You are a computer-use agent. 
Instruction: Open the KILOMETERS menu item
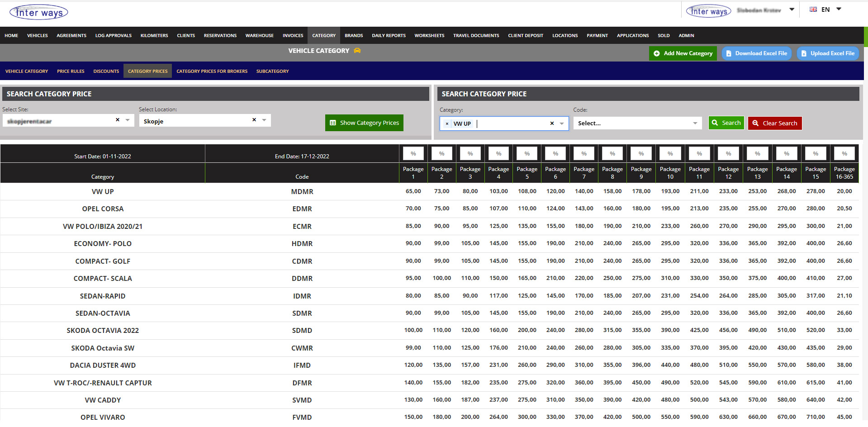pos(154,35)
